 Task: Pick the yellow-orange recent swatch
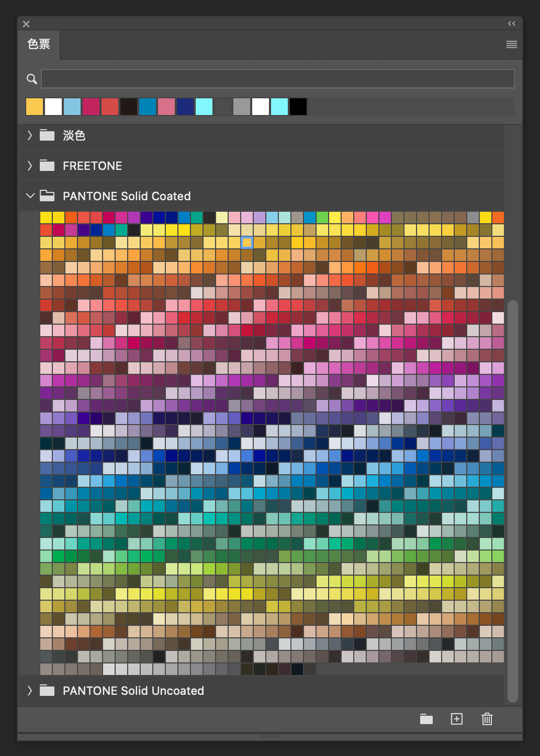tap(35, 107)
